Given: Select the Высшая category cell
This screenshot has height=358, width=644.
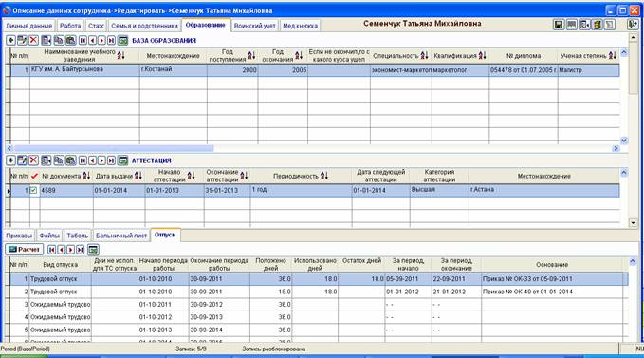Looking at the screenshot, I should coord(439,190).
